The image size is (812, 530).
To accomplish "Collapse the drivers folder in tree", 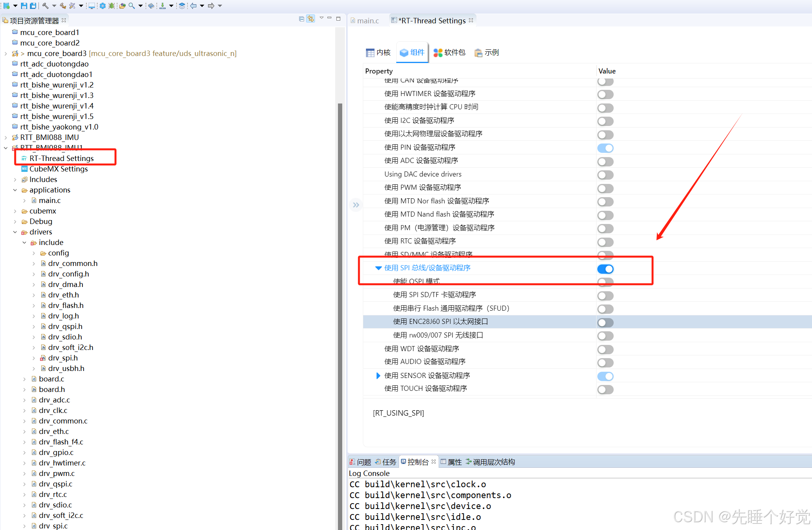I will [15, 232].
